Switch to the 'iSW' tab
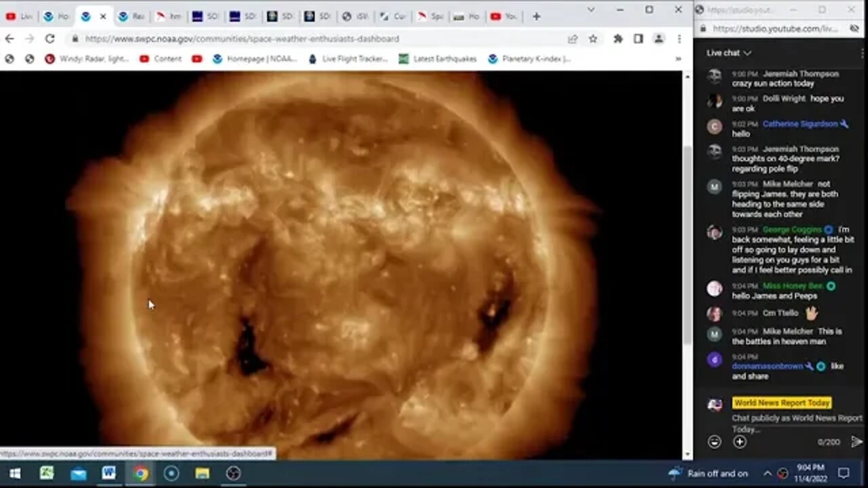 355,16
